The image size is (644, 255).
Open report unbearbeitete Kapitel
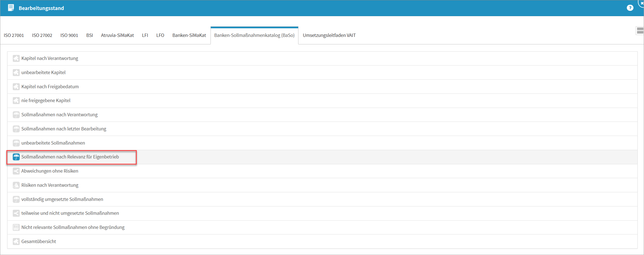click(x=44, y=73)
